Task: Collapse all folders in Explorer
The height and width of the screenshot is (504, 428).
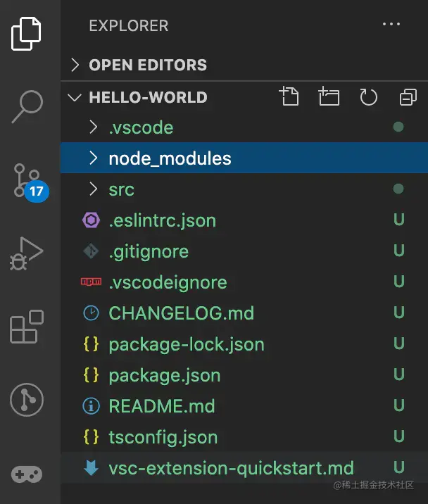Action: [408, 97]
